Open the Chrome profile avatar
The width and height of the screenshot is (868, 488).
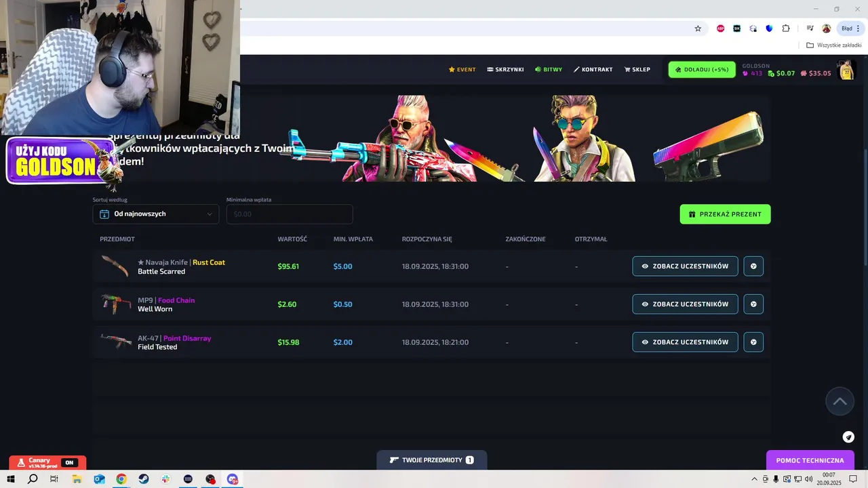pyautogui.click(x=827, y=28)
